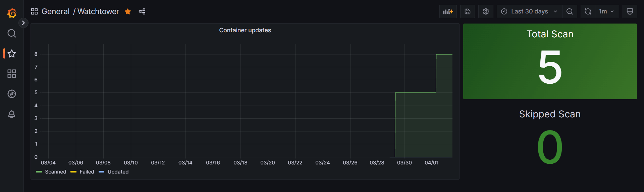The image size is (644, 192).
Task: Zoom out the time range
Action: click(x=570, y=11)
